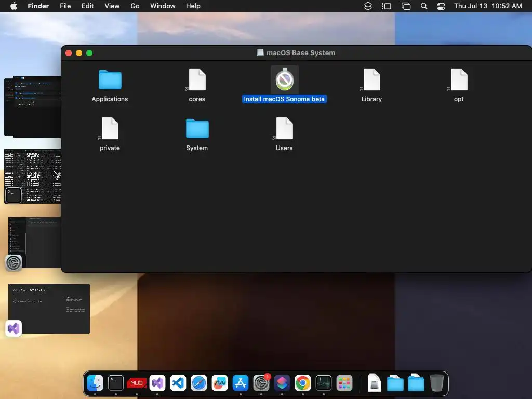Viewport: 532px width, 399px height.
Task: Open Visual Studio from the Dock
Action: (x=157, y=383)
